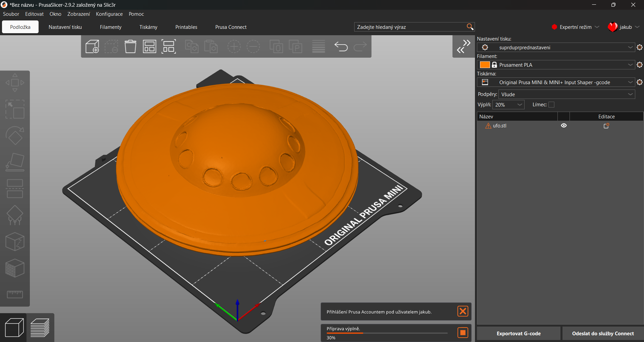Collapse the right sidebar with double arrows

(464, 46)
